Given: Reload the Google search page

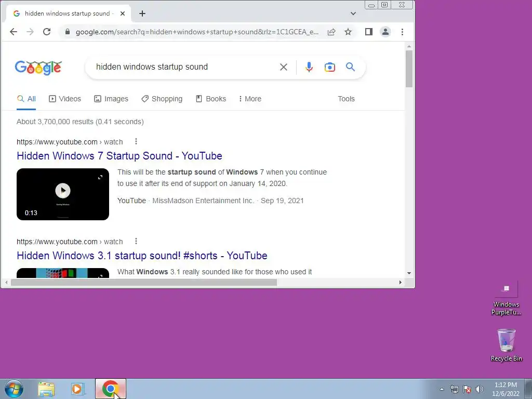Looking at the screenshot, I should tap(47, 32).
